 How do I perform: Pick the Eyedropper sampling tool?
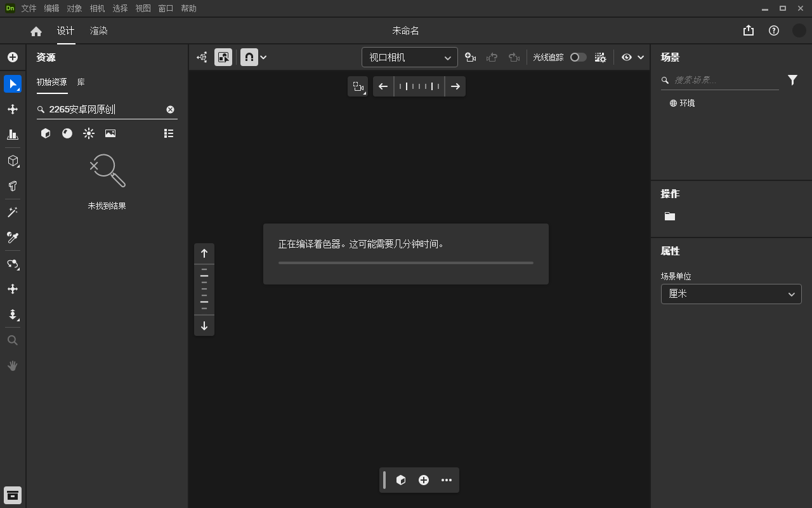(13, 237)
